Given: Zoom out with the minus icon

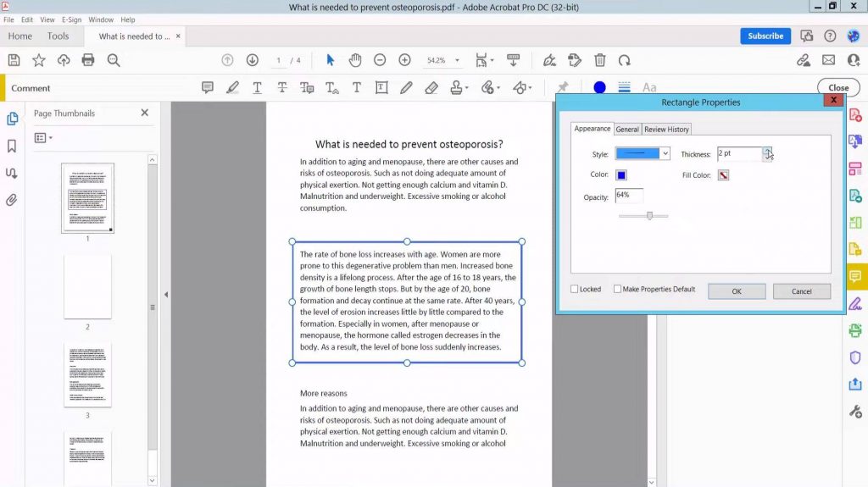Looking at the screenshot, I should 380,60.
